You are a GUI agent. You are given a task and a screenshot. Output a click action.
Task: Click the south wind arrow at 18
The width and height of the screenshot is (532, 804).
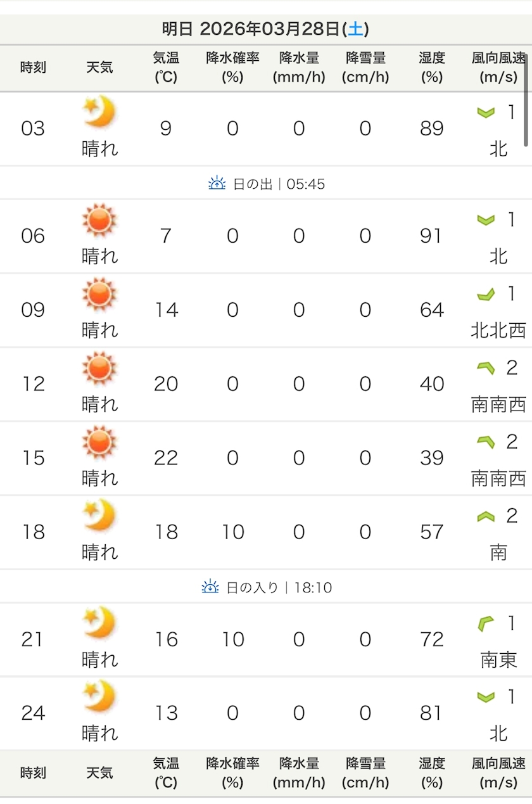click(486, 517)
